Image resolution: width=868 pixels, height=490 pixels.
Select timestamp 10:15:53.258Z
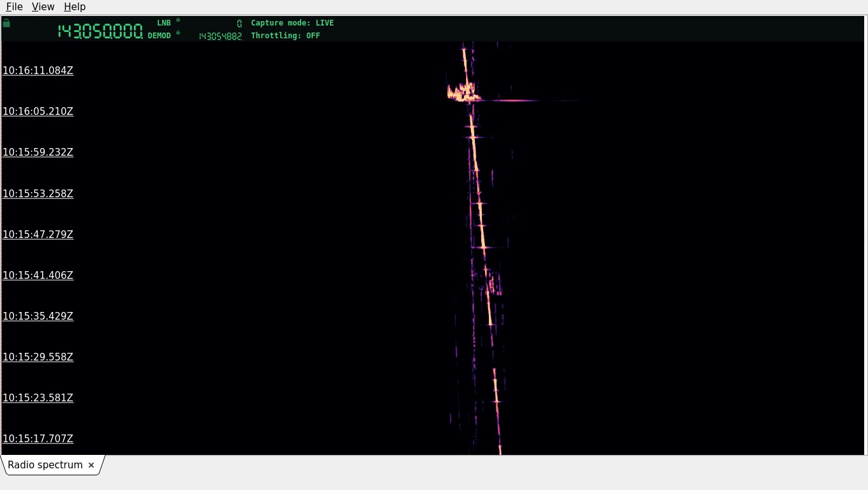coord(38,193)
